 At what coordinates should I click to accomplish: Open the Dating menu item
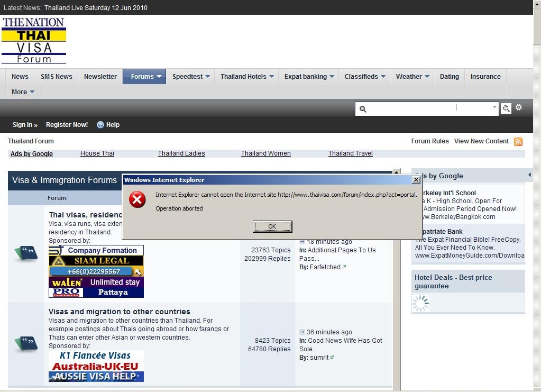pyautogui.click(x=449, y=77)
